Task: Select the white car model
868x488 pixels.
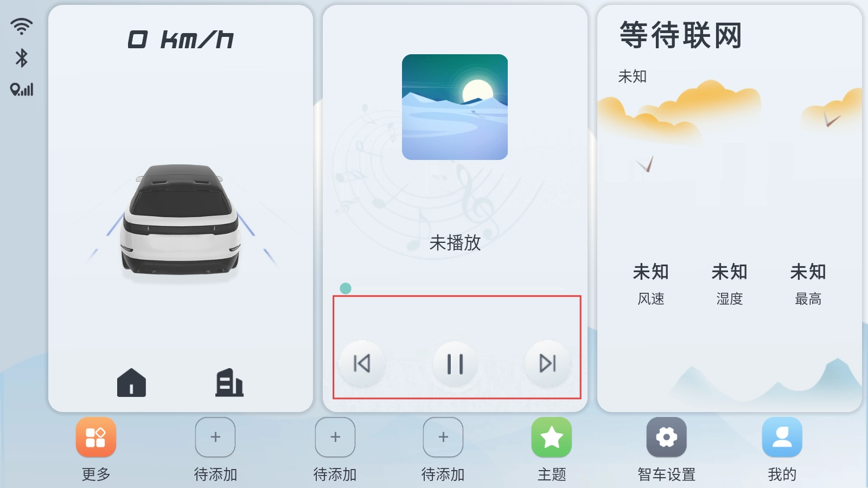Action: click(x=180, y=221)
